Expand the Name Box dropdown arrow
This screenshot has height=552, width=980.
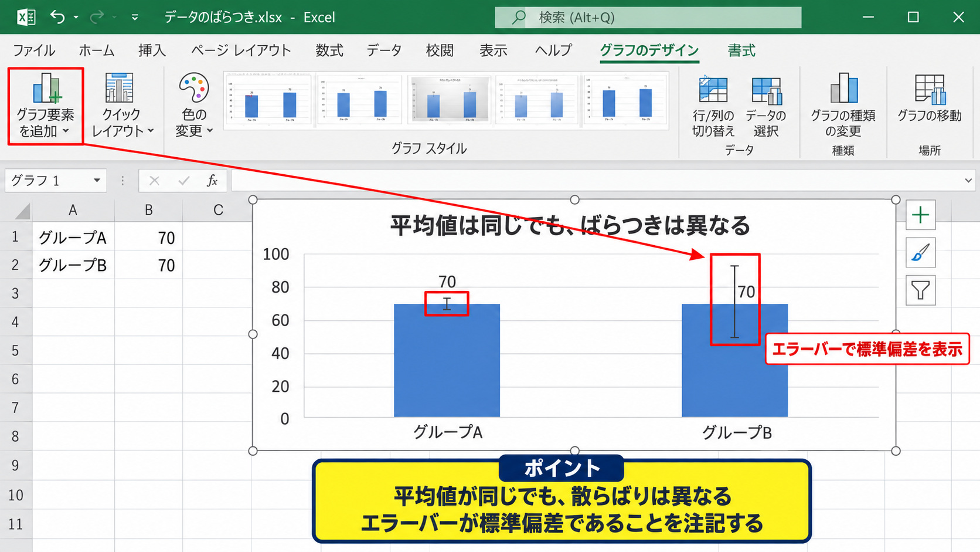pos(97,181)
